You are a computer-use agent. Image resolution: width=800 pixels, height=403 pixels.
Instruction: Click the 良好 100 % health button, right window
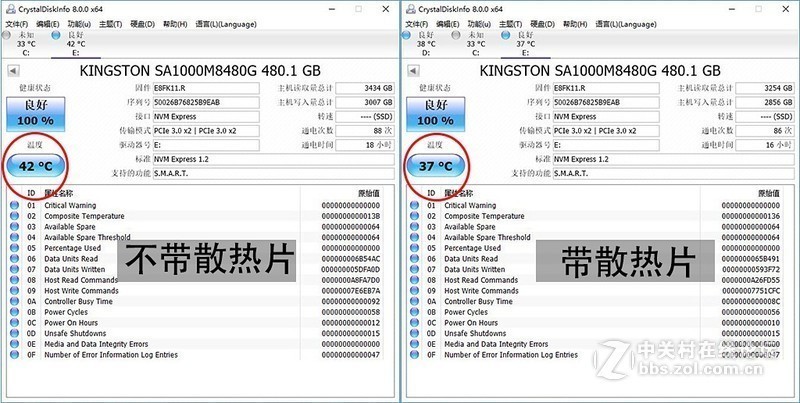[436, 114]
